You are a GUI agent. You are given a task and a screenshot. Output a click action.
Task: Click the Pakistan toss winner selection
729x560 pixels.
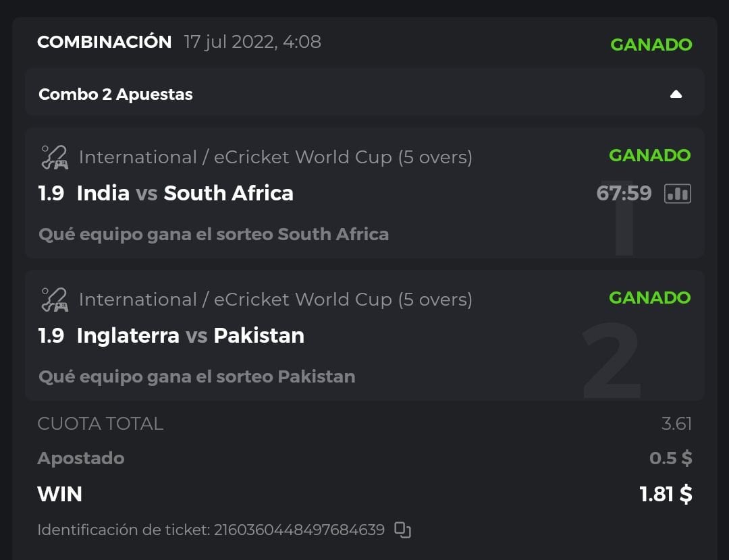click(x=196, y=376)
